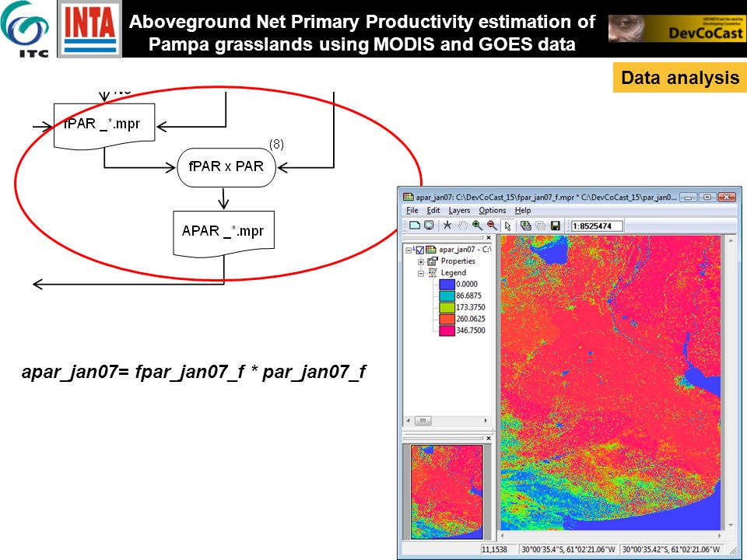Click the blue 0.0000 legend swatch

pyautogui.click(x=447, y=285)
